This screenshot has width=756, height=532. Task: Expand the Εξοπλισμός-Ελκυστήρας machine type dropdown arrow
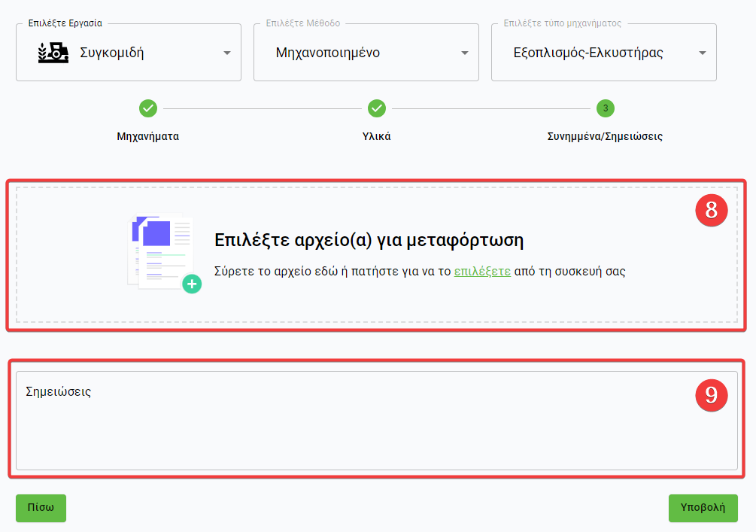coord(703,53)
